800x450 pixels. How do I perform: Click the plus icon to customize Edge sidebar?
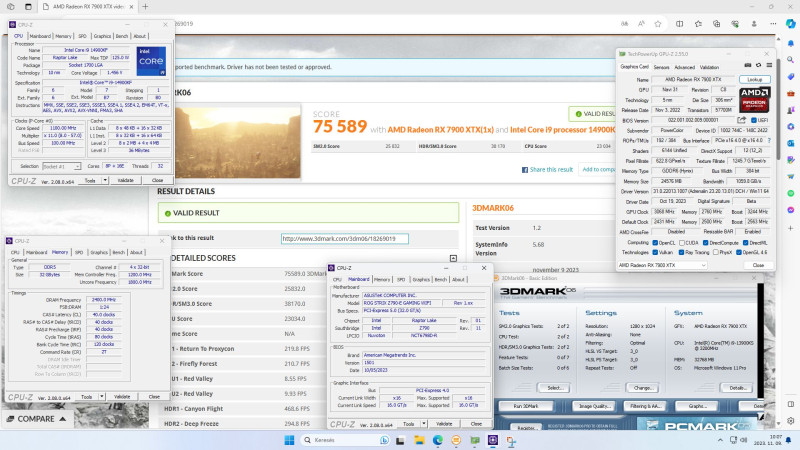click(791, 228)
